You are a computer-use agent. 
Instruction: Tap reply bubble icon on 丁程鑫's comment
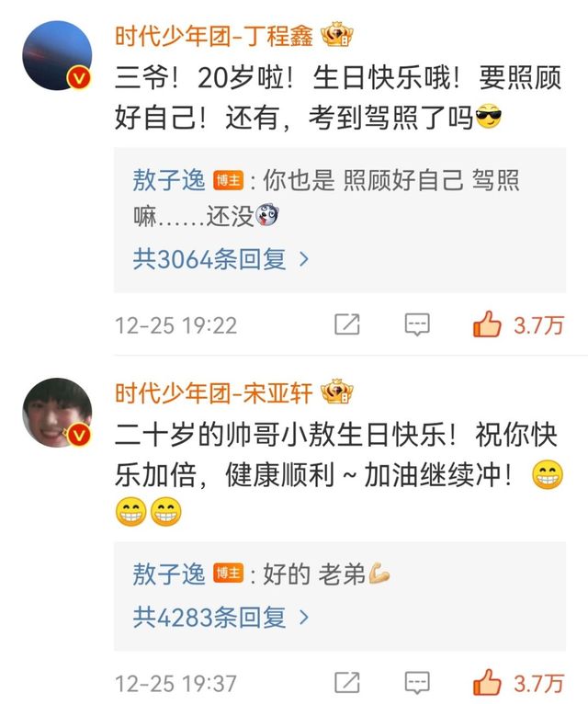pyautogui.click(x=417, y=324)
